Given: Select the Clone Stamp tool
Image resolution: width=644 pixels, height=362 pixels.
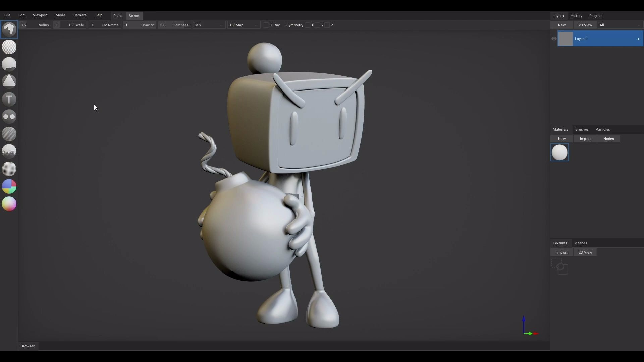Looking at the screenshot, I should [9, 116].
